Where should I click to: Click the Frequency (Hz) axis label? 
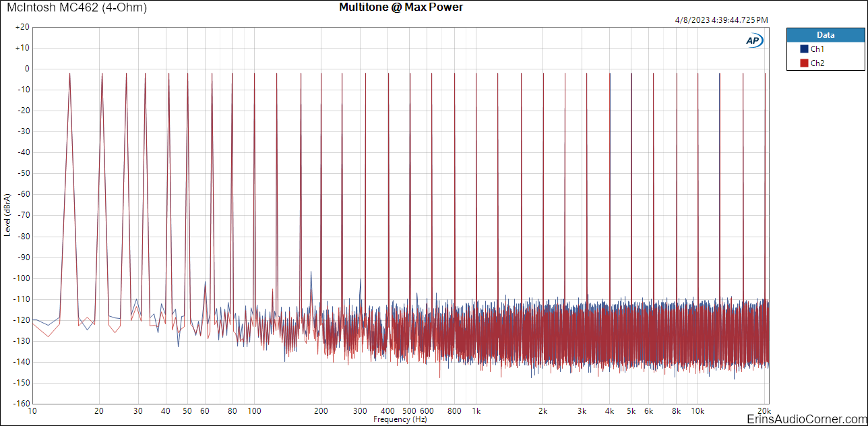tap(400, 419)
